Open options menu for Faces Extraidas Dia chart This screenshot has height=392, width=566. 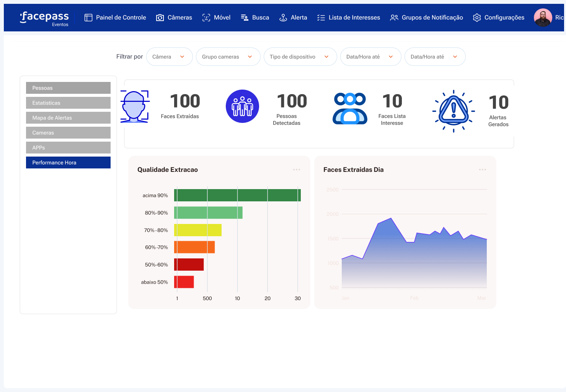coord(483,170)
